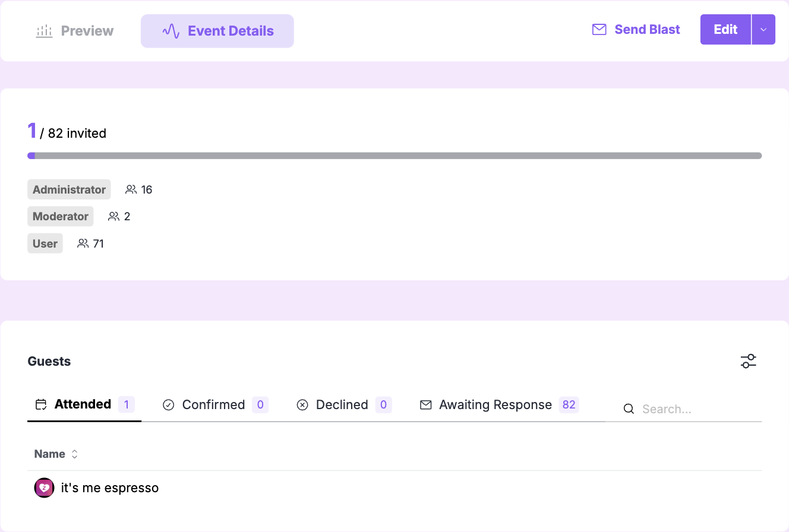
Task: Click the checkmark icon on Confirmed tab
Action: point(169,405)
